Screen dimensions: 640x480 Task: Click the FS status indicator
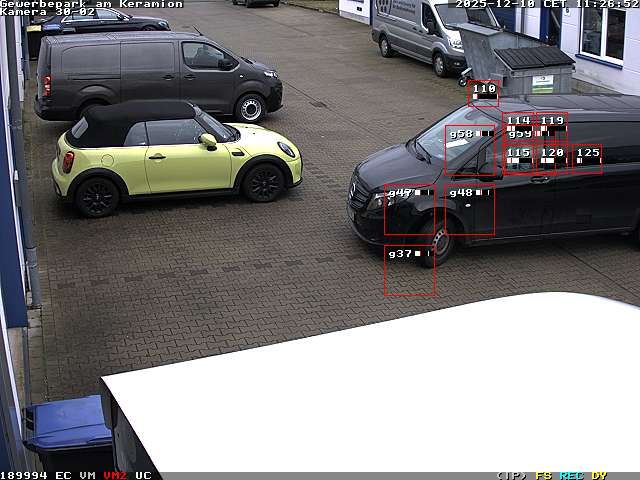coord(544,475)
